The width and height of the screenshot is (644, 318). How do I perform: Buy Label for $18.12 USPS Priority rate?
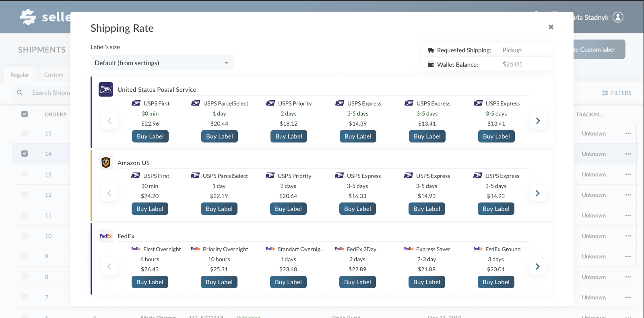289,136
